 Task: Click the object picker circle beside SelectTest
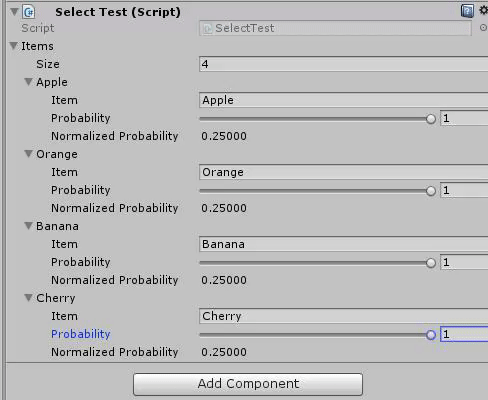(x=483, y=28)
